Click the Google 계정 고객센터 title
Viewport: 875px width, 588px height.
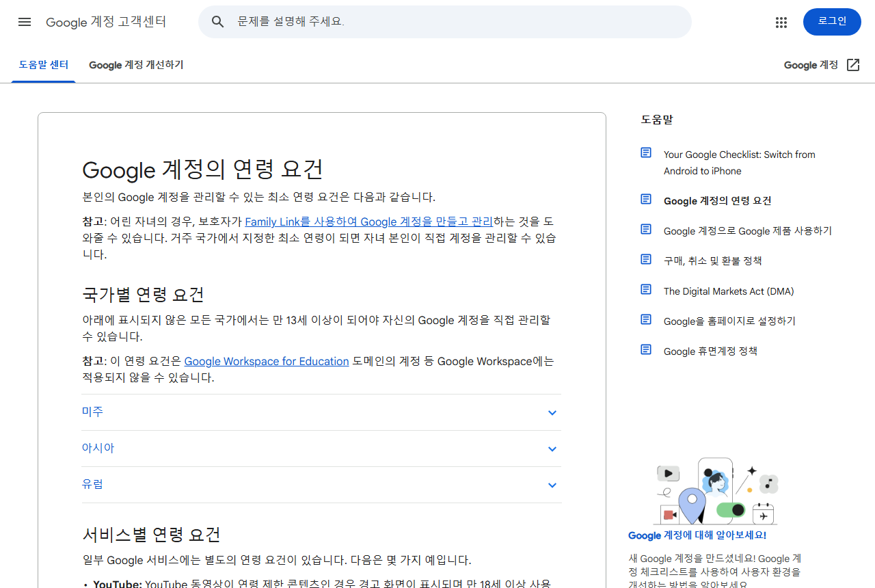point(106,22)
